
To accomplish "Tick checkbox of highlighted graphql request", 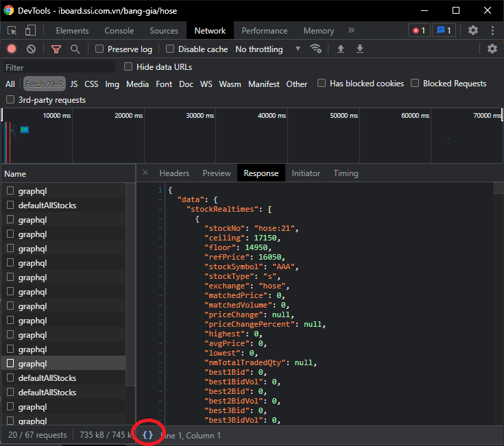I will point(10,363).
